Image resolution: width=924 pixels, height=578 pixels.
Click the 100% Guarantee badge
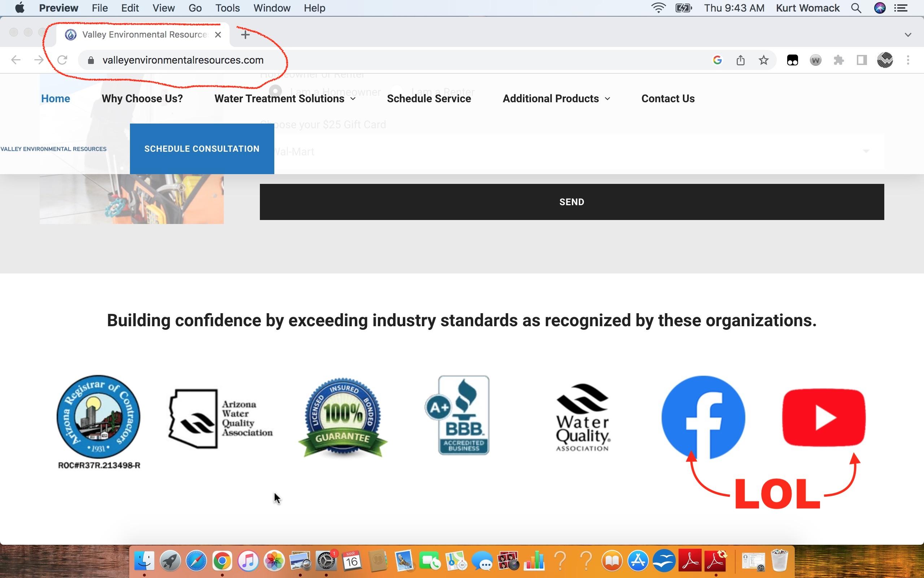click(343, 418)
